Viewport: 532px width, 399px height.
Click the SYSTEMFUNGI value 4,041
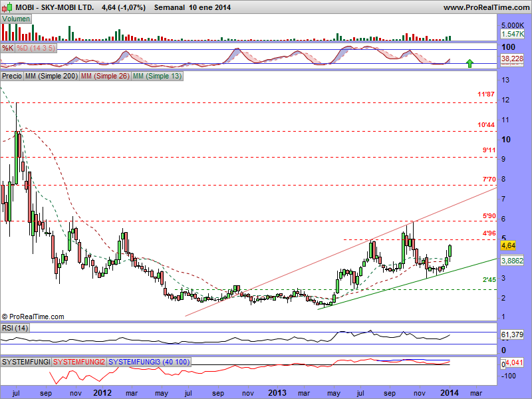tap(514, 362)
